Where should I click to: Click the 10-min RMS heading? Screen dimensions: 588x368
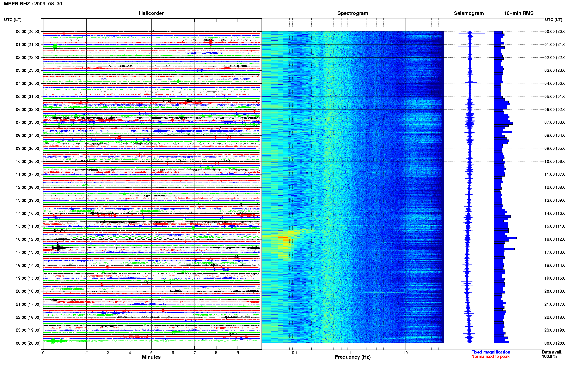coord(519,13)
